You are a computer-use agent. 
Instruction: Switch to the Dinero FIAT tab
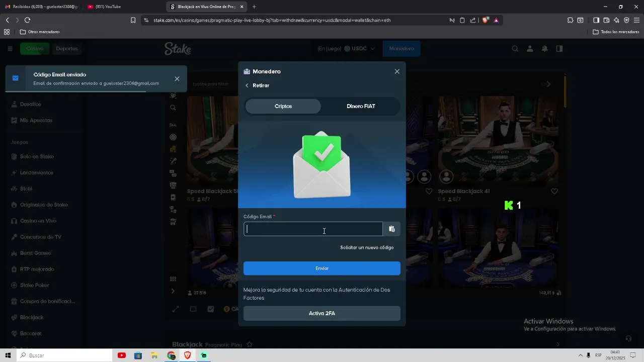[x=361, y=106]
